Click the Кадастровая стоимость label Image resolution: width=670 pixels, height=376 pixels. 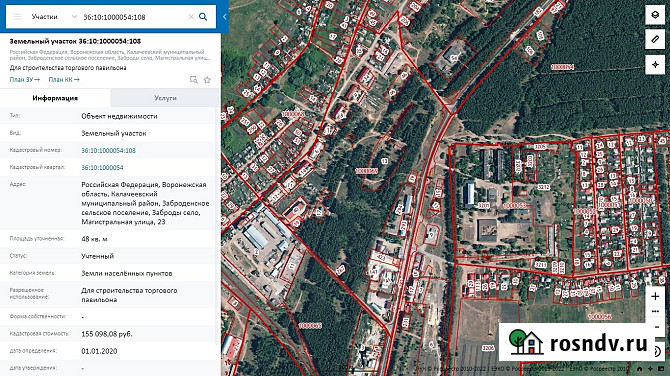pos(39,333)
